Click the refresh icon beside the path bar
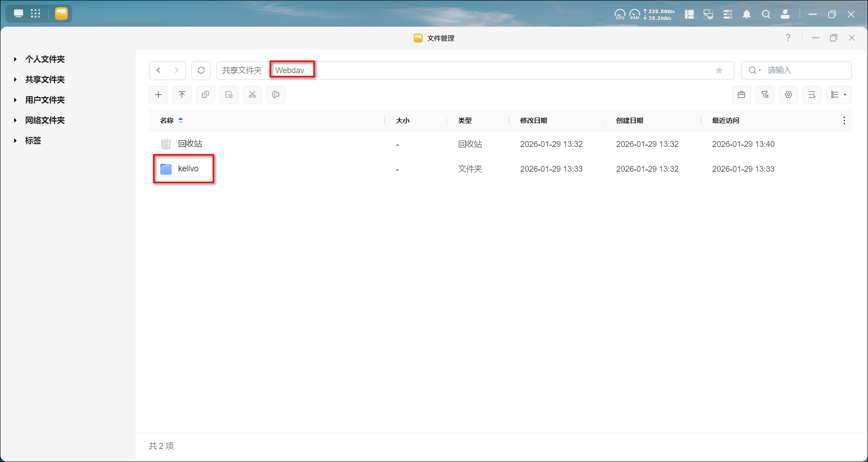 pos(201,71)
